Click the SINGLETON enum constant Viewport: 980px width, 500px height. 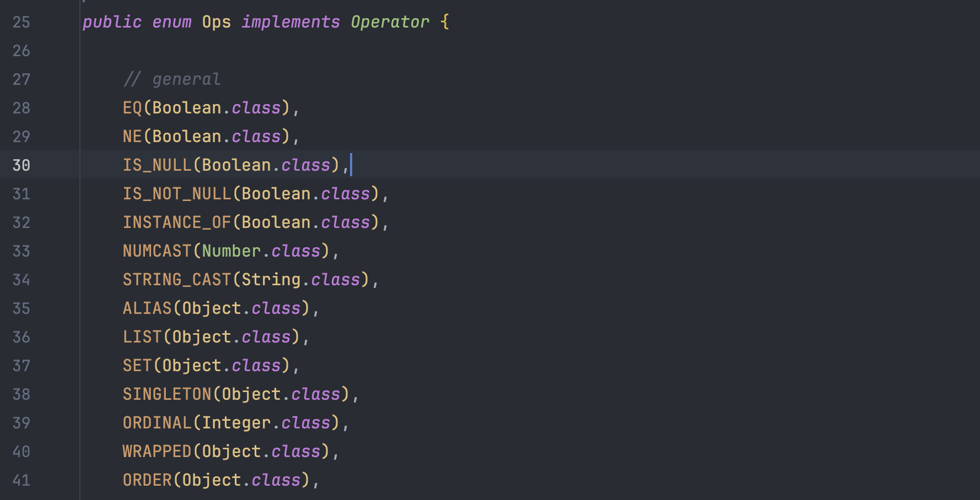(167, 394)
